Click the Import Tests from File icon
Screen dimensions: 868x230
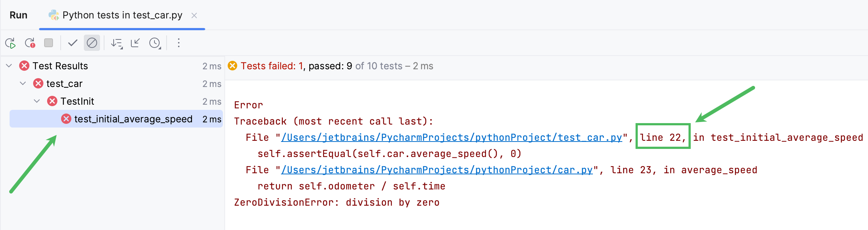pos(136,43)
